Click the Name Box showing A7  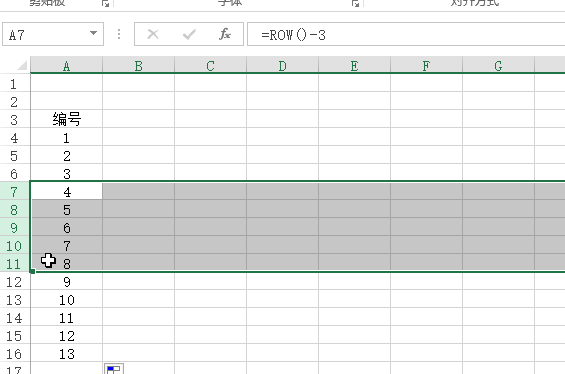pos(53,34)
